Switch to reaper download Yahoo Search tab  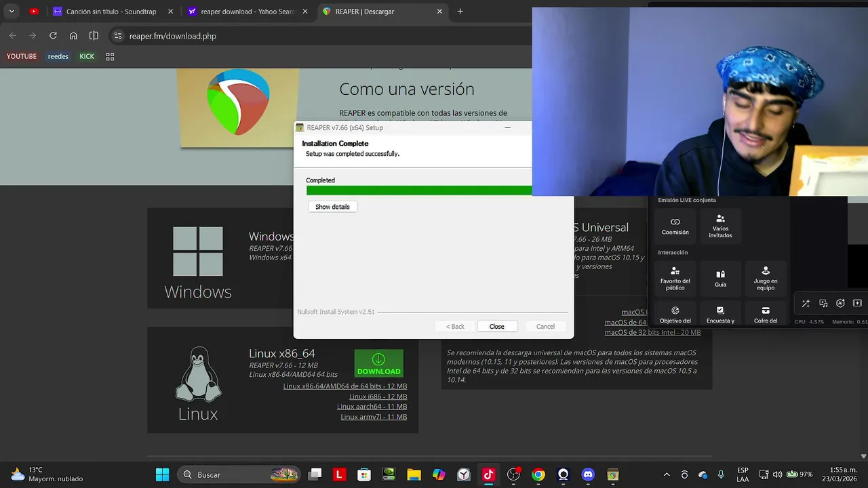click(x=248, y=12)
